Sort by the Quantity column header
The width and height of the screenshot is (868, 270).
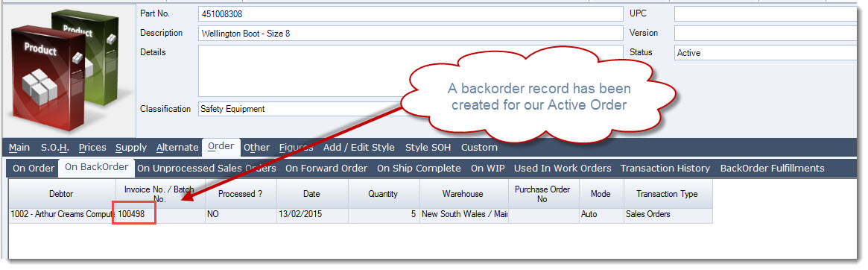pos(384,193)
